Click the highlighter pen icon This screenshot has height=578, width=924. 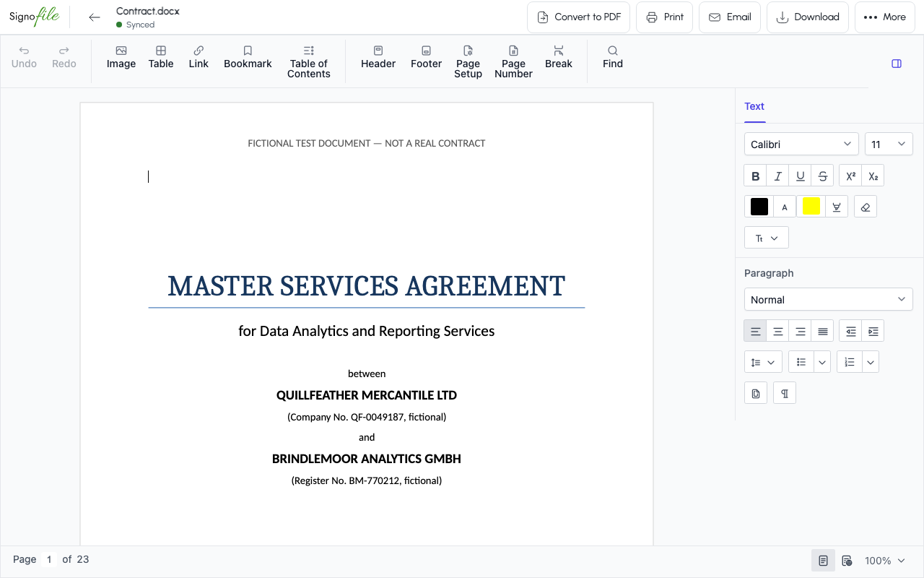[x=837, y=207]
